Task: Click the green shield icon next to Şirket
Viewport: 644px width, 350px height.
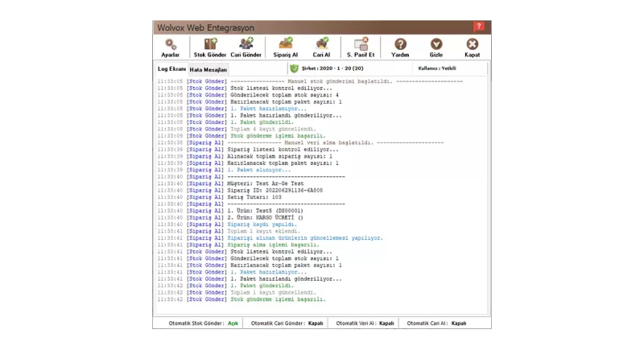Action: pos(294,68)
